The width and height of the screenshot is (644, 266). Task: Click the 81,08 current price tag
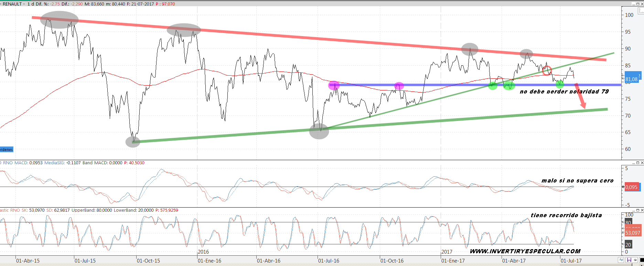pos(631,79)
